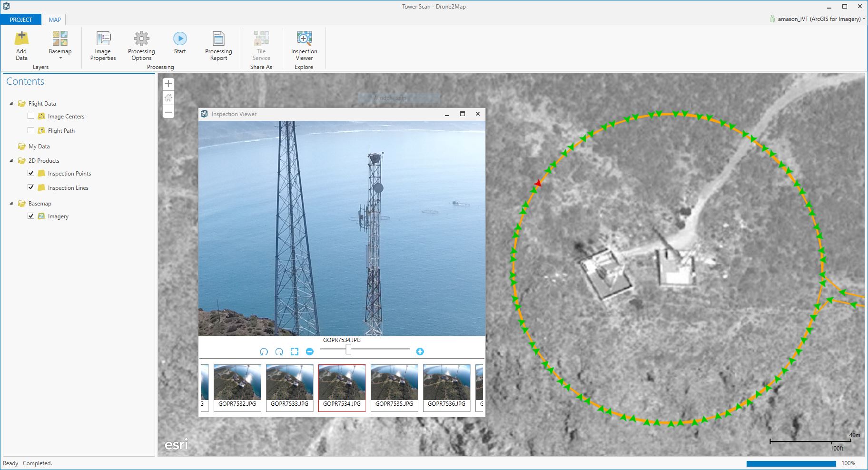This screenshot has width=868, height=470.
Task: Collapse the 2D Products group
Action: point(12,160)
